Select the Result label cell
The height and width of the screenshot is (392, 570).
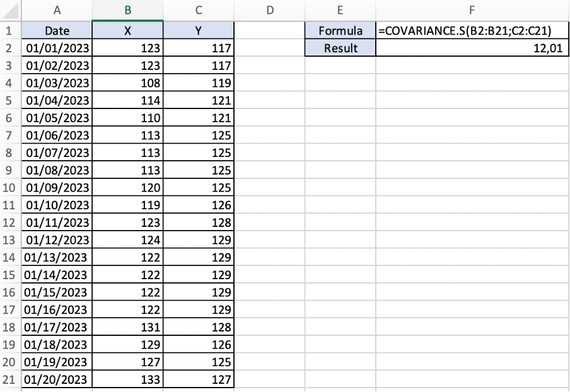(340, 48)
